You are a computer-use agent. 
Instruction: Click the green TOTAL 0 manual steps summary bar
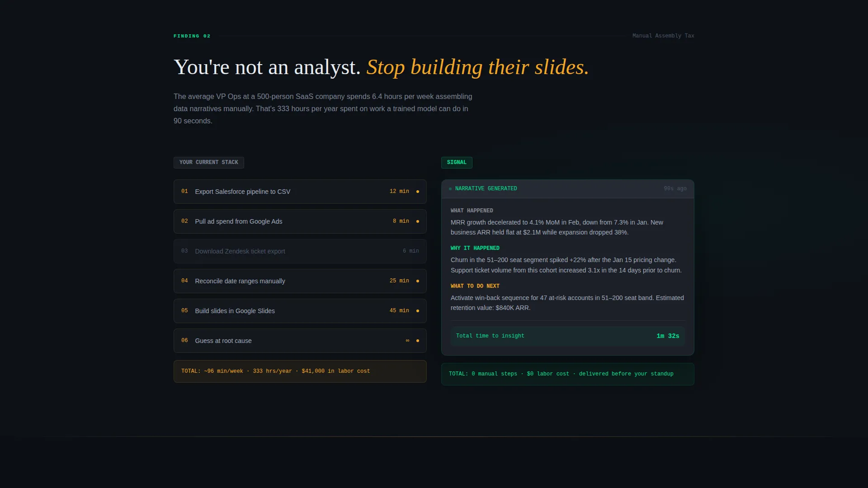pyautogui.click(x=568, y=374)
